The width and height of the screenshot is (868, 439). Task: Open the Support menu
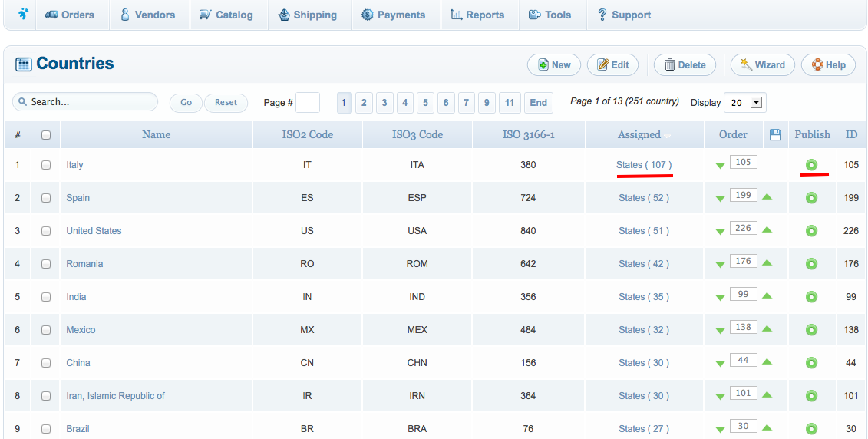[x=625, y=15]
